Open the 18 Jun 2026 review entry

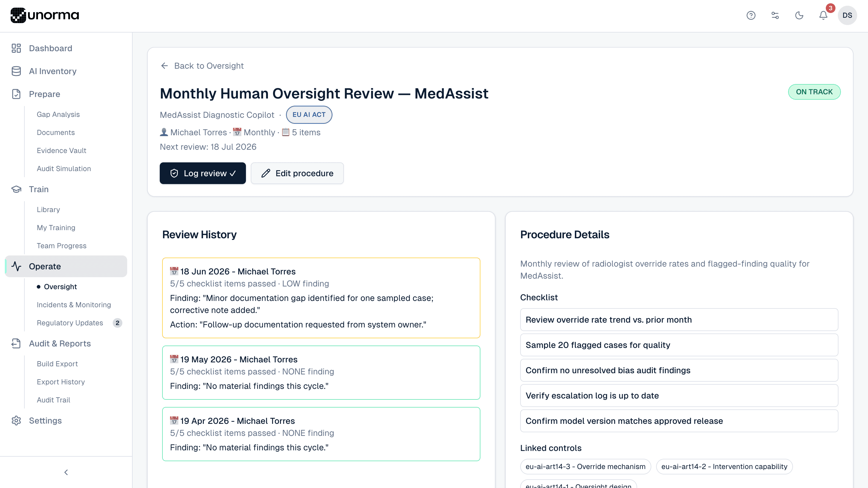point(321,298)
